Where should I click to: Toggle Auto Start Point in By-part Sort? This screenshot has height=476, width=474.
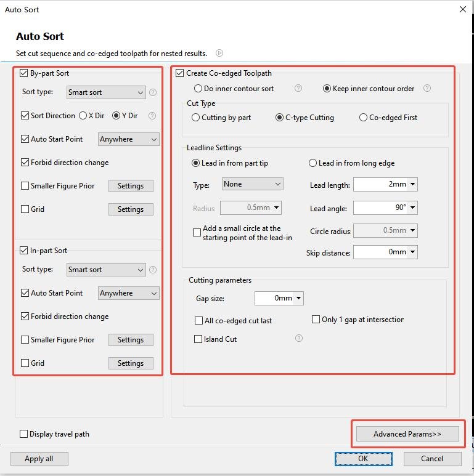click(x=25, y=139)
